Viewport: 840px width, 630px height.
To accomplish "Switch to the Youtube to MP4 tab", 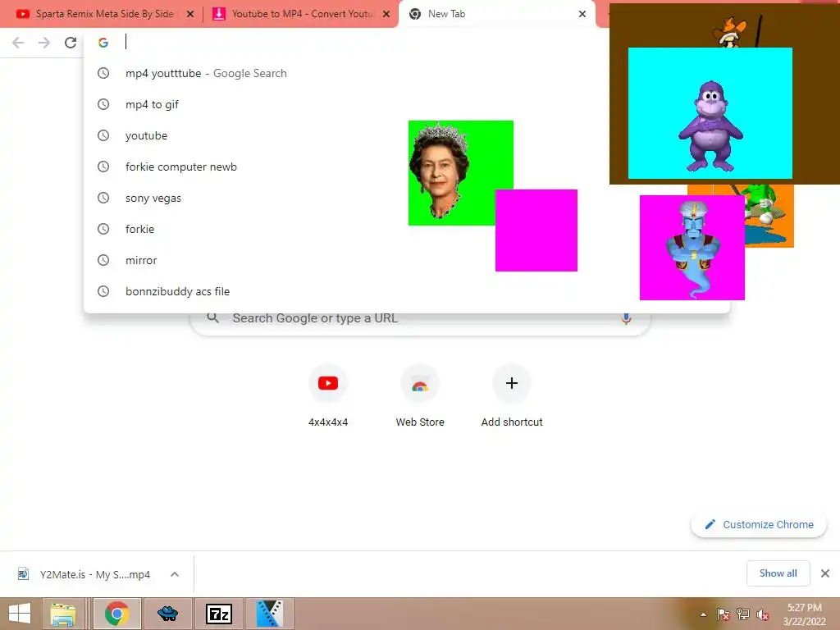I will [300, 14].
